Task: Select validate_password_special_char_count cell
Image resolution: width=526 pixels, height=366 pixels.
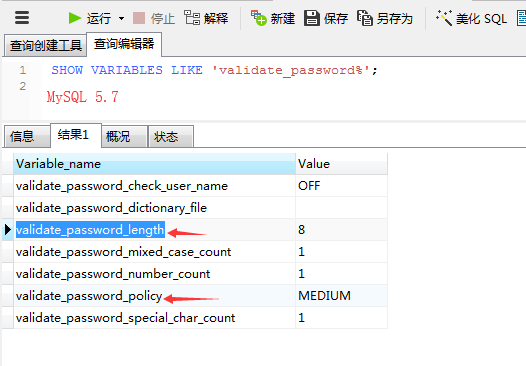Action: click(154, 317)
